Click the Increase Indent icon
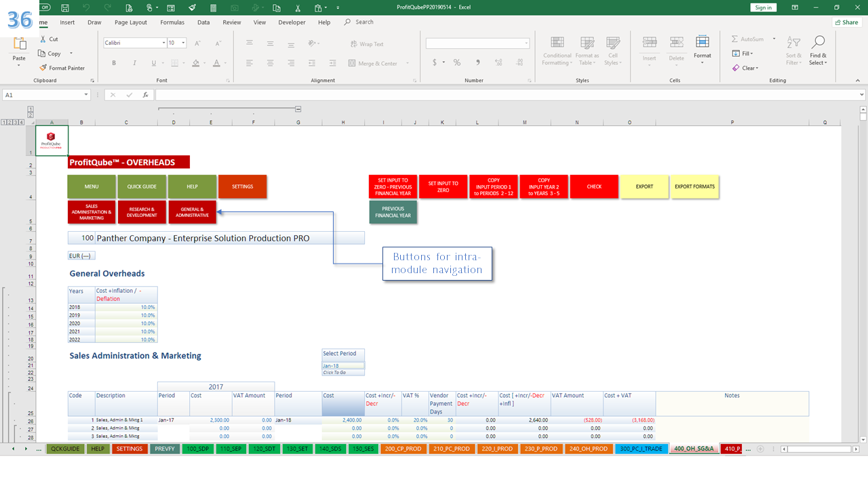The height and width of the screenshot is (488, 868). pyautogui.click(x=334, y=63)
